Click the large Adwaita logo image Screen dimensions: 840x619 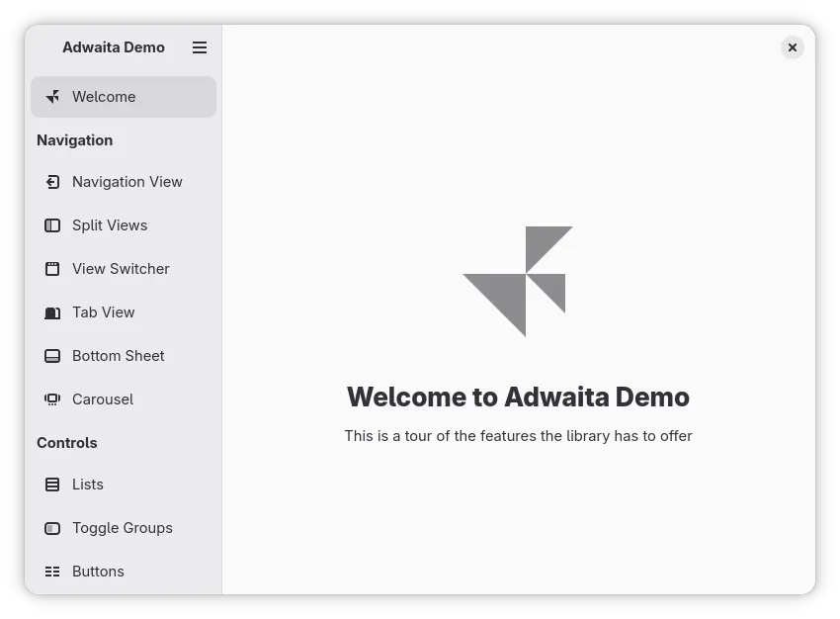pos(518,282)
